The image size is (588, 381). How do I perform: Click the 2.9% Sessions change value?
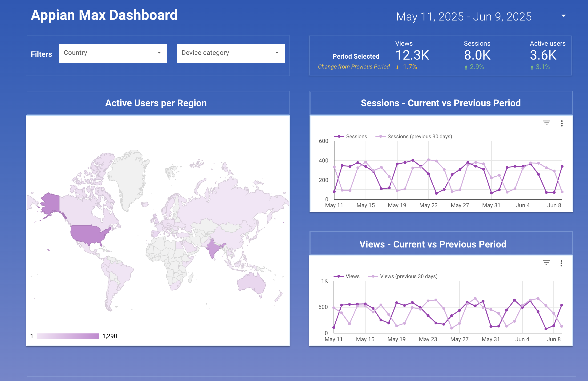(x=477, y=67)
